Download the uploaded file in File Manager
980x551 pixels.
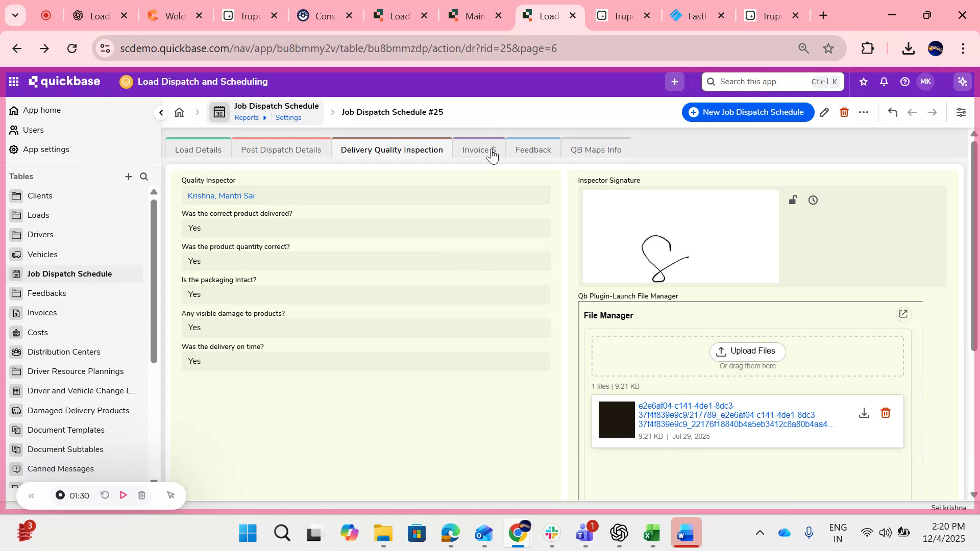point(864,412)
